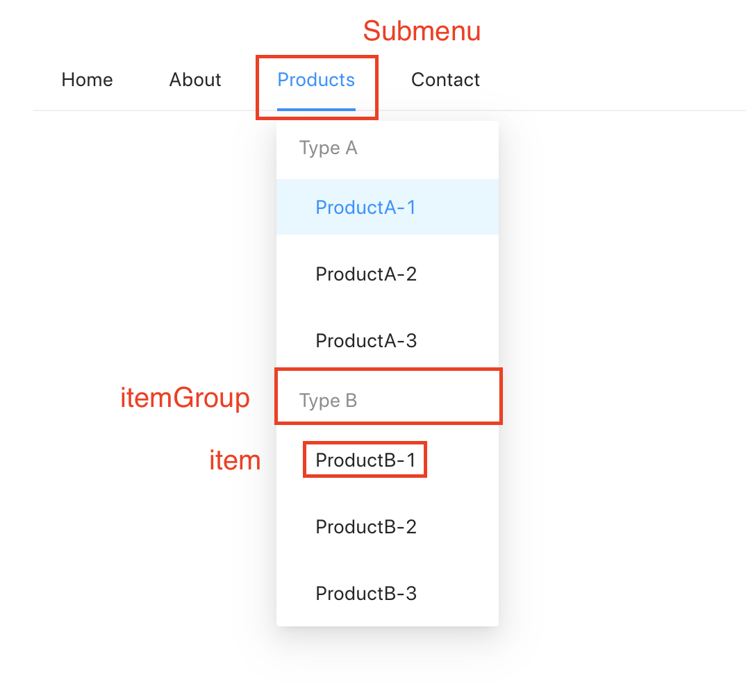Screen dimensions: 746x700
Task: Click the red itemGroup annotation label
Action: (185, 399)
